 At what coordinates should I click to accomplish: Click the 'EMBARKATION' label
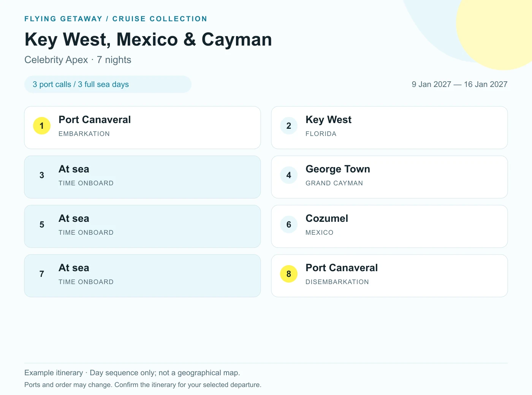point(84,134)
